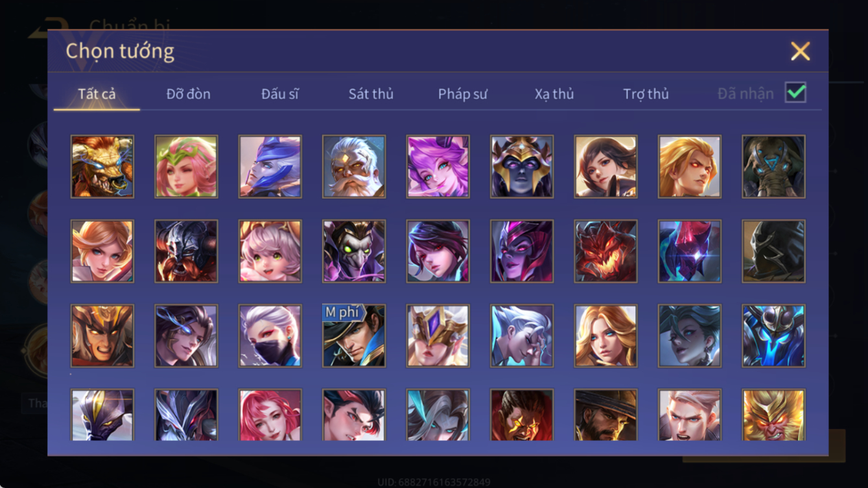Select the masked white-haired ninja hero
Viewport: 868px width, 488px height.
click(270, 336)
